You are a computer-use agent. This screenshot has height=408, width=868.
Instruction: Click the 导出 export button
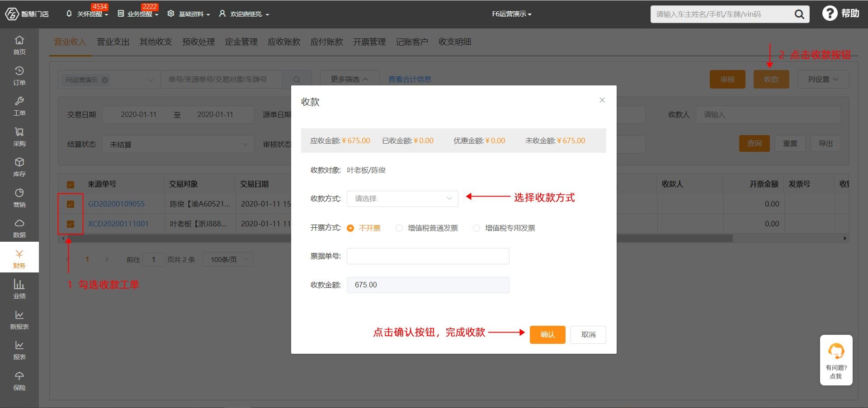(x=826, y=143)
